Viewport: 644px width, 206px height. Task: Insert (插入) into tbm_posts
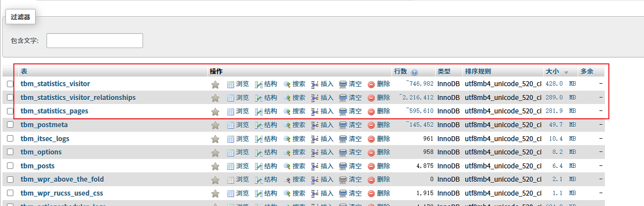pyautogui.click(x=322, y=166)
